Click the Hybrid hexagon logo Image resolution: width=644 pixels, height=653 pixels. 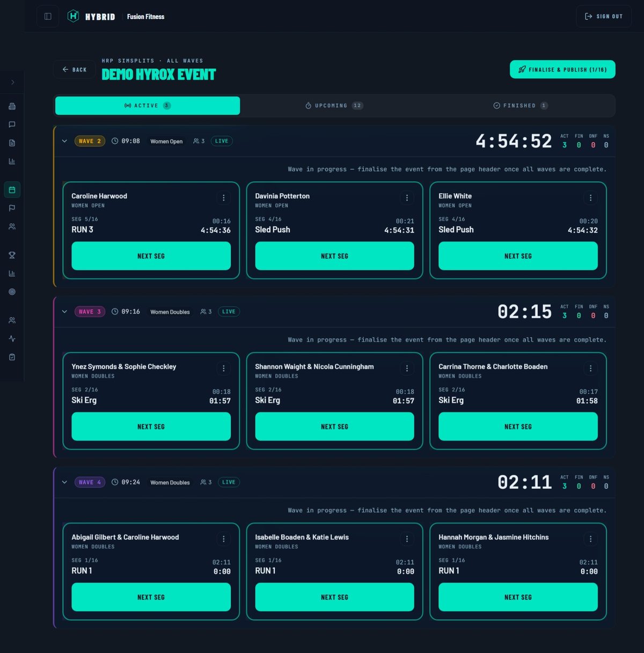[x=73, y=16]
